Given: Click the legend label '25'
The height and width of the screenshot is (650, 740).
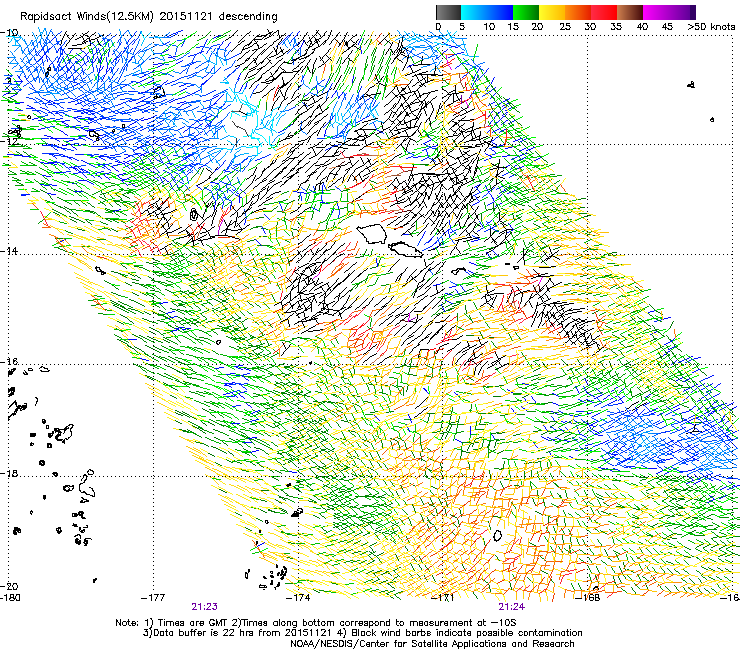Looking at the screenshot, I should [x=564, y=27].
